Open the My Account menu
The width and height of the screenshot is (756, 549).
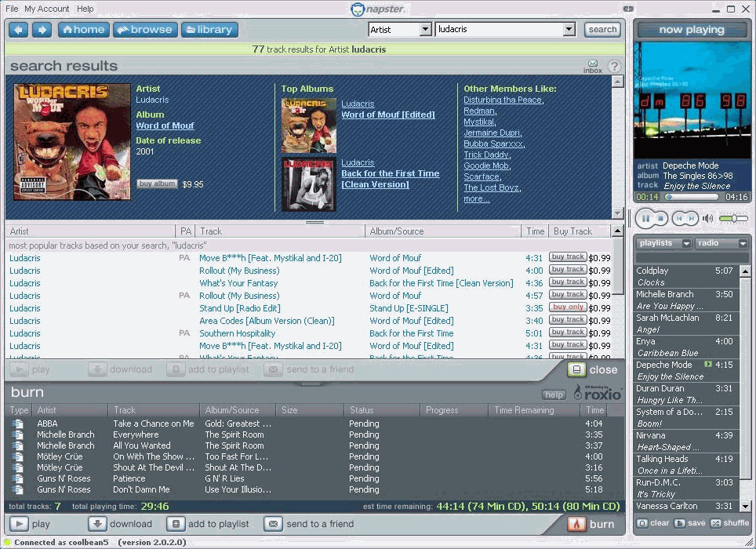(x=47, y=9)
